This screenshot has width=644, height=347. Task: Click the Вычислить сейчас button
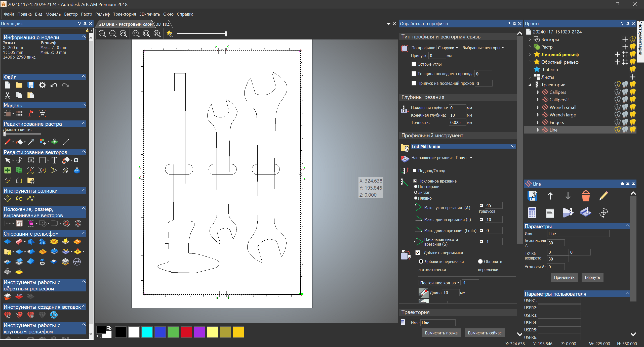pyautogui.click(x=485, y=333)
